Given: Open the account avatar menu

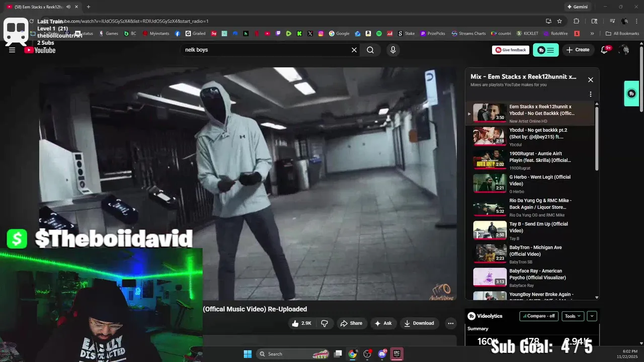Looking at the screenshot, I should (624, 50).
